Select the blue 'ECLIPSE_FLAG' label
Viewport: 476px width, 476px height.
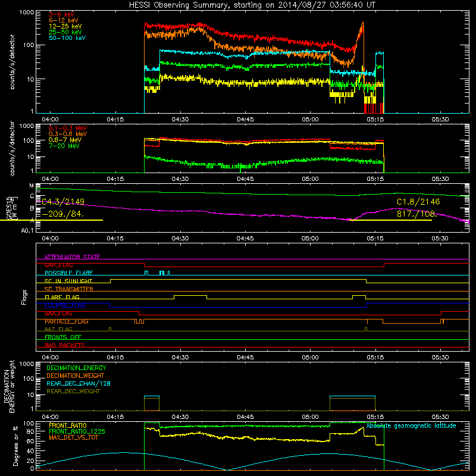(x=65, y=305)
